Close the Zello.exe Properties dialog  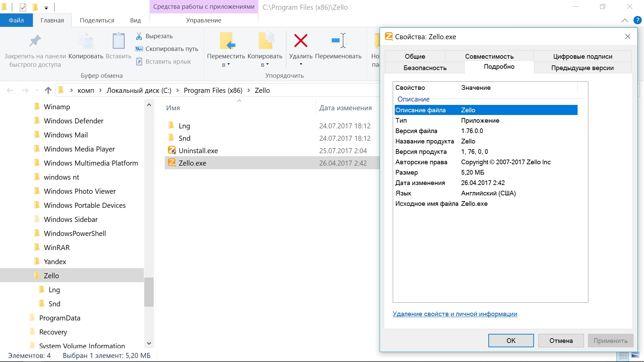tap(628, 37)
